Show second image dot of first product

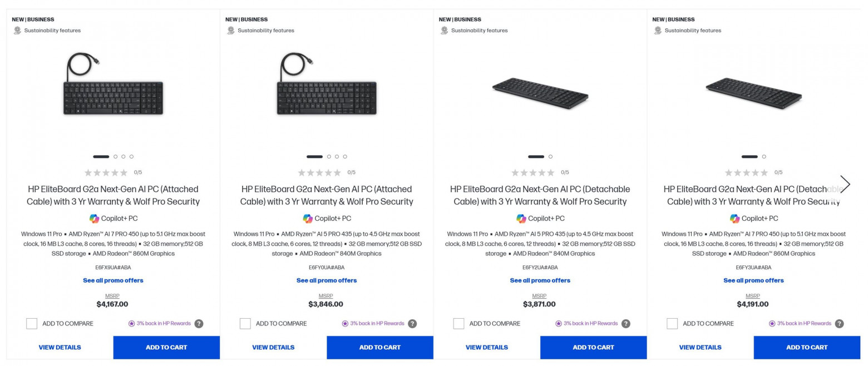115,157
